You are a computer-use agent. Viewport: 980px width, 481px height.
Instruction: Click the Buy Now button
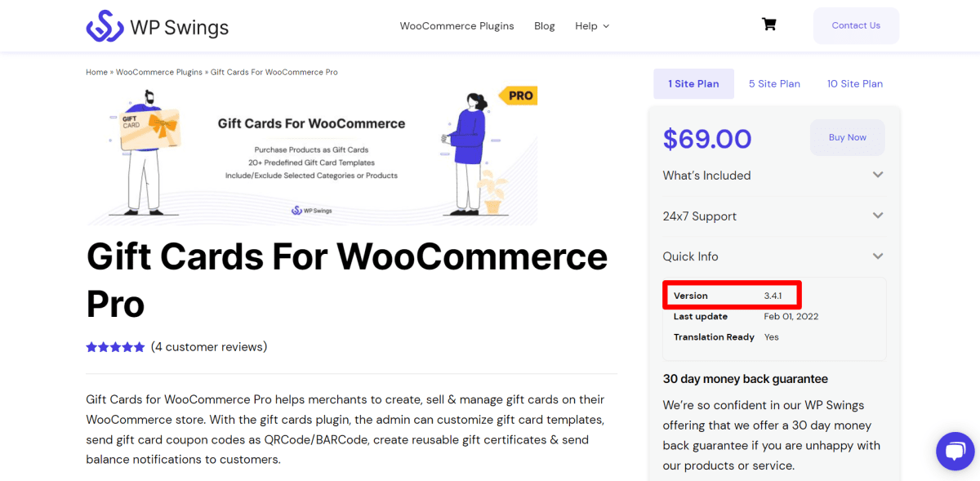click(847, 137)
